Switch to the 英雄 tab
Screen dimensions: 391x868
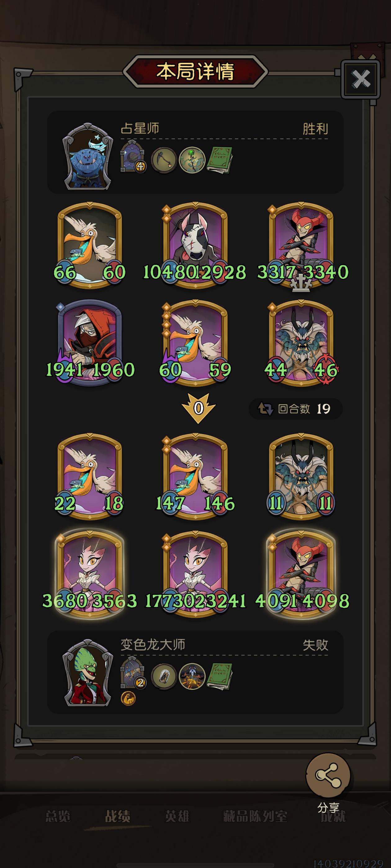(178, 817)
